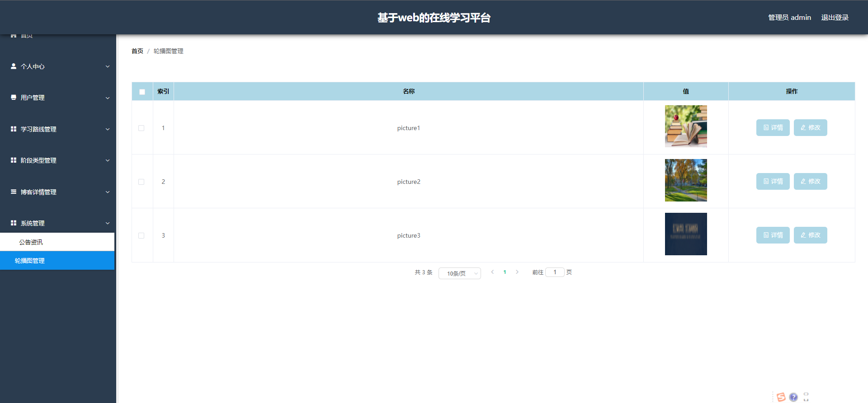Click 退出登录 to log out
This screenshot has width=868, height=403.
(x=835, y=18)
